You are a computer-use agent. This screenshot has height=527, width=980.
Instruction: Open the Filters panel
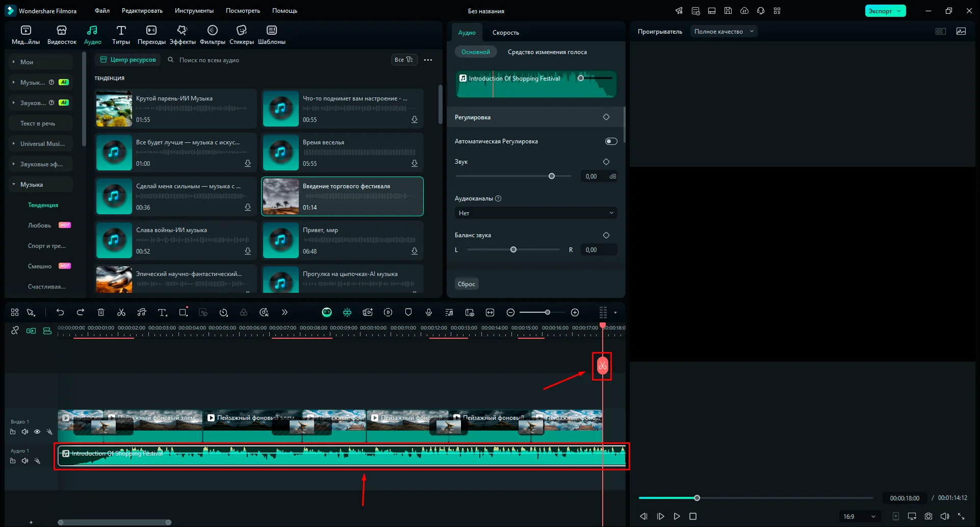212,35
